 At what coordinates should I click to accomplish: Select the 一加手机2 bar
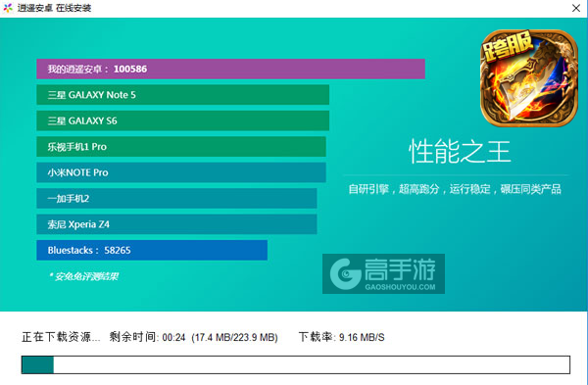176,198
